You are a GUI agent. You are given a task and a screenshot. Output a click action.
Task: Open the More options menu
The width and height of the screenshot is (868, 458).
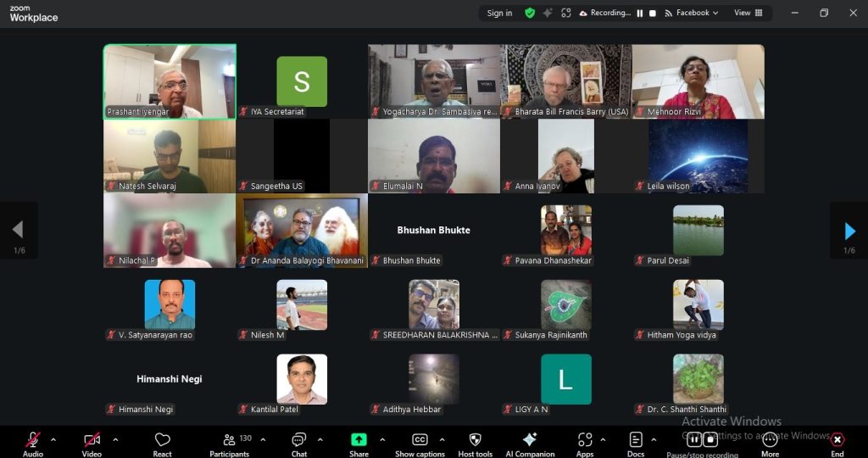point(770,440)
